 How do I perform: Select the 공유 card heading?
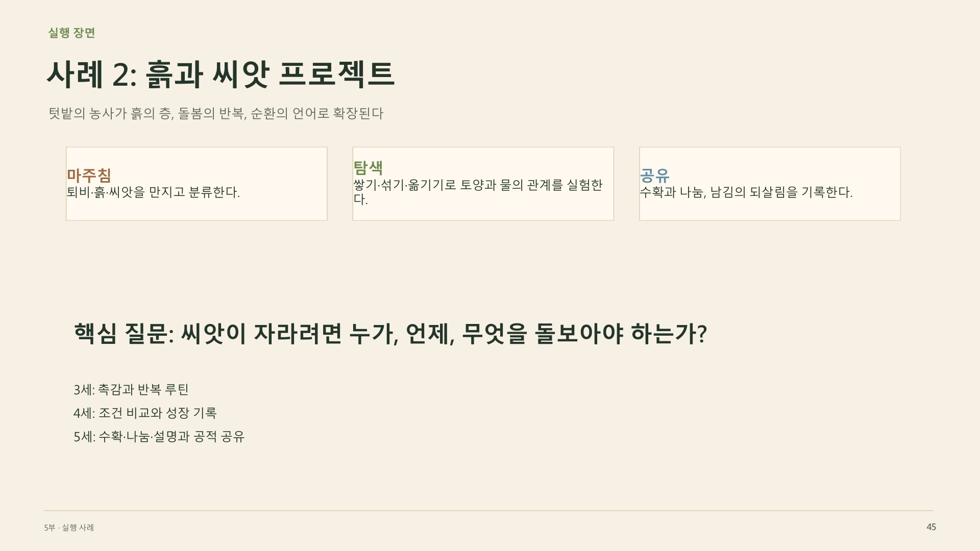tap(655, 175)
